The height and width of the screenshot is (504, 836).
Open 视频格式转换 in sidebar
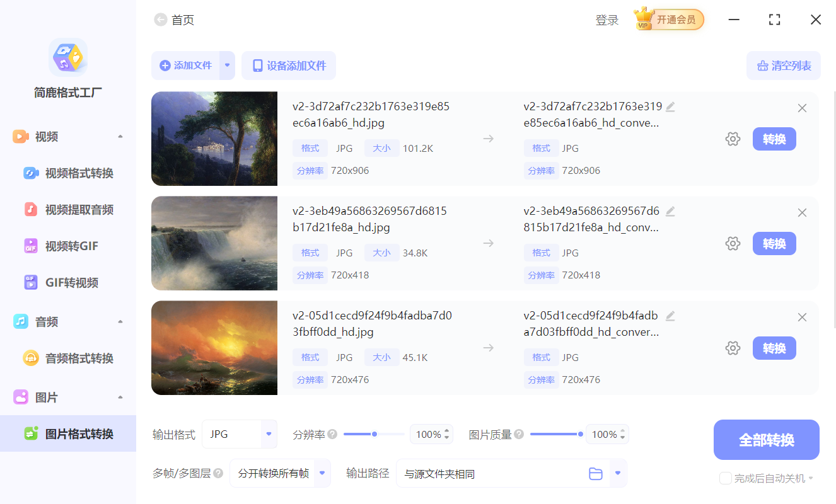point(68,173)
